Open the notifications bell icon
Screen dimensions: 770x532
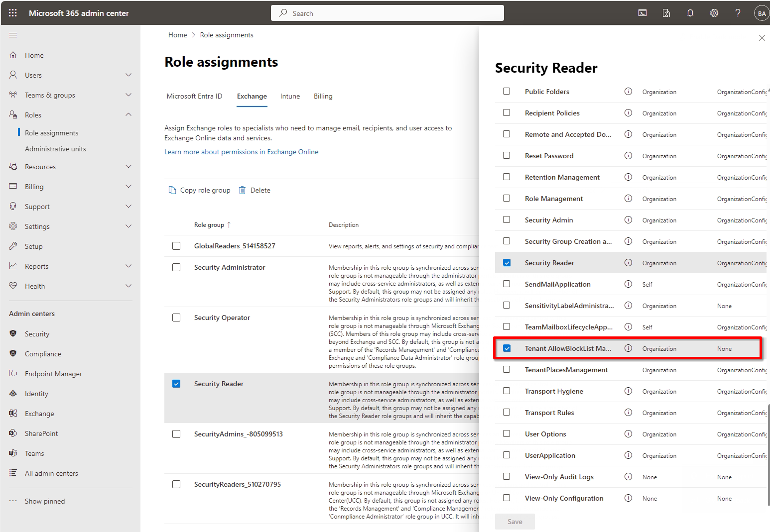pyautogui.click(x=690, y=13)
